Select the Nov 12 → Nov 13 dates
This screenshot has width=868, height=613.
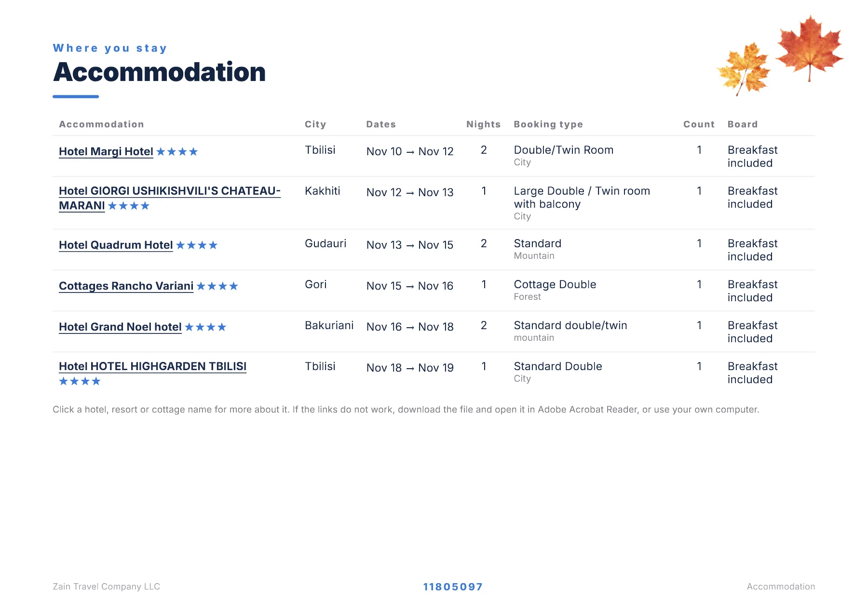(x=410, y=192)
